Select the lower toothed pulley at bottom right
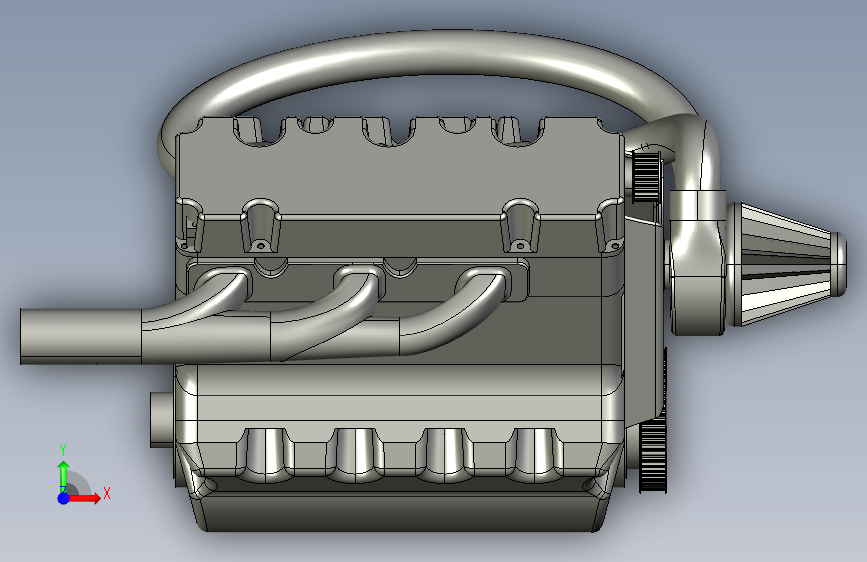867x562 pixels. [653, 456]
